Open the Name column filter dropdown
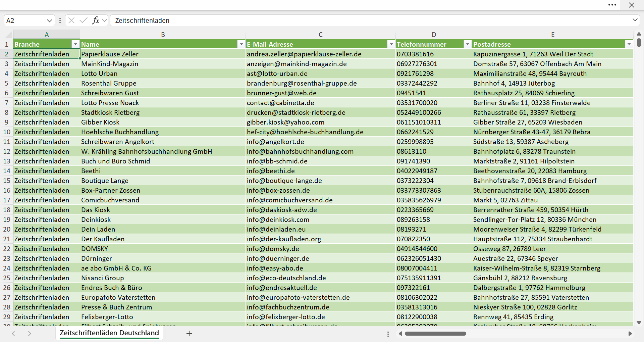The width and height of the screenshot is (644, 342). click(x=241, y=44)
